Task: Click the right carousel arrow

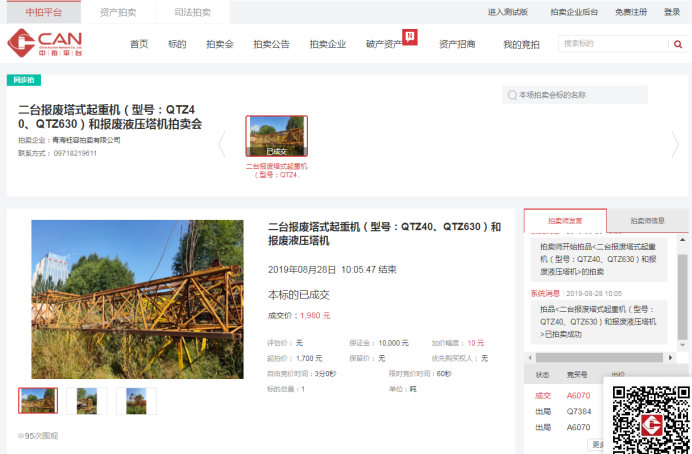Action: click(675, 144)
